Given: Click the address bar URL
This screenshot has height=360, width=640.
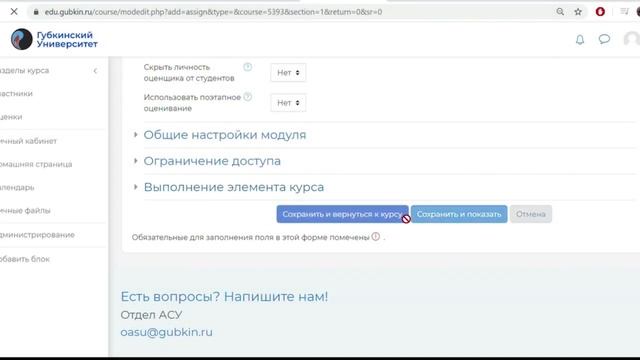Looking at the screenshot, I should [213, 12].
